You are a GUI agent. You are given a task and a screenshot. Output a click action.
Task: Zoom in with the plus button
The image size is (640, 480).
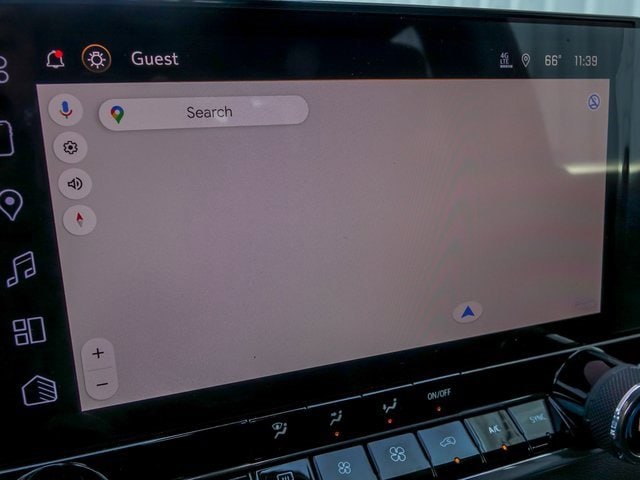coord(98,353)
